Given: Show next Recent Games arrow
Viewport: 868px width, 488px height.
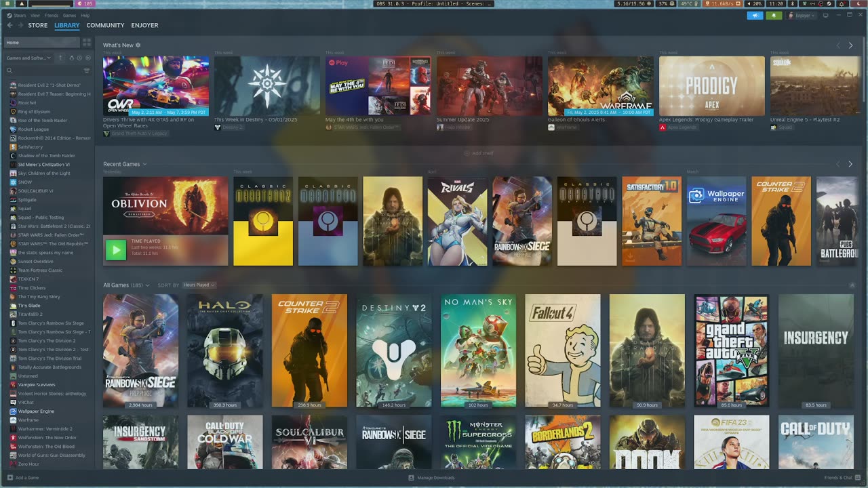Looking at the screenshot, I should point(850,164).
